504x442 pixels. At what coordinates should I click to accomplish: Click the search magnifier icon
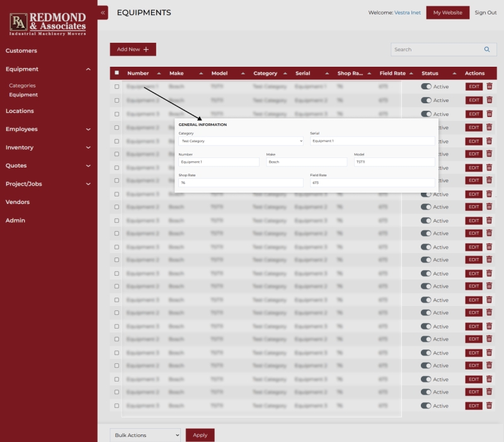tap(486, 49)
